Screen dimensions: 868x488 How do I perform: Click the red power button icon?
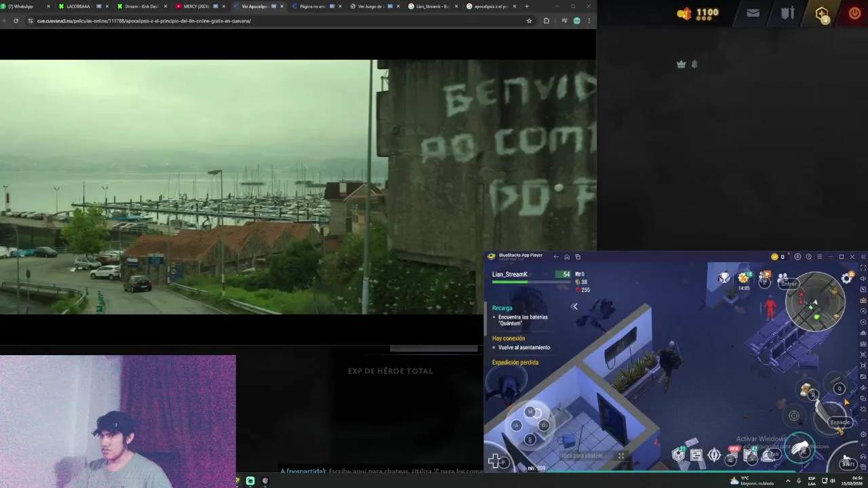point(854,13)
